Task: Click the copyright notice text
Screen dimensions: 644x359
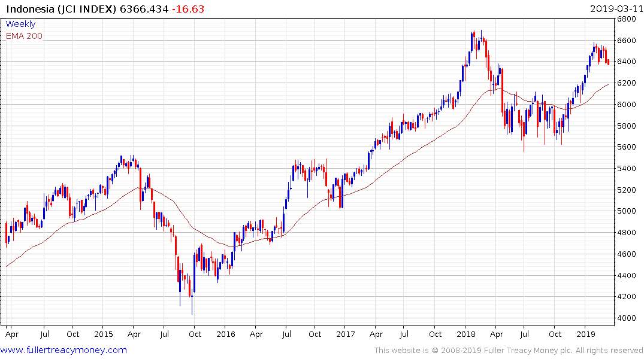Action: click(509, 351)
